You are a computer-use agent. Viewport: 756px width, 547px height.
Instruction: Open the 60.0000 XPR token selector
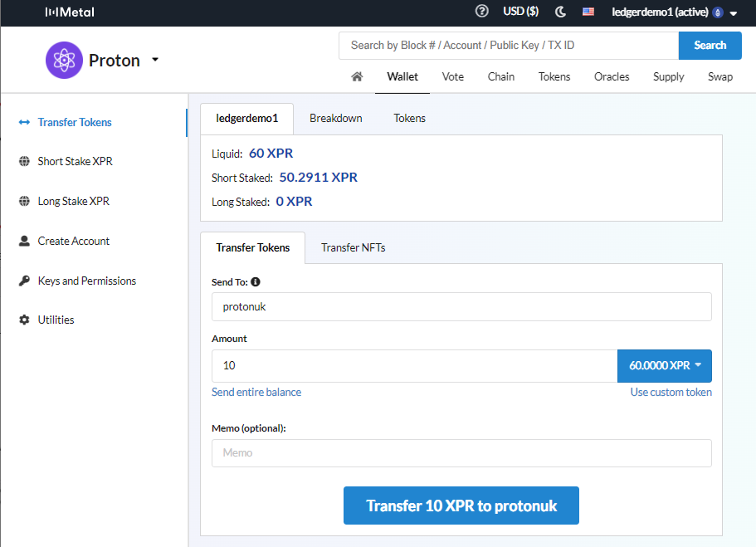664,365
